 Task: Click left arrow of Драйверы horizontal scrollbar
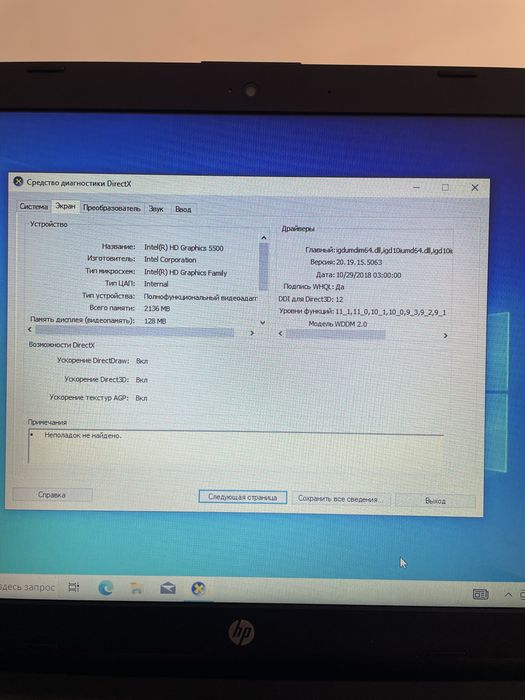click(280, 333)
